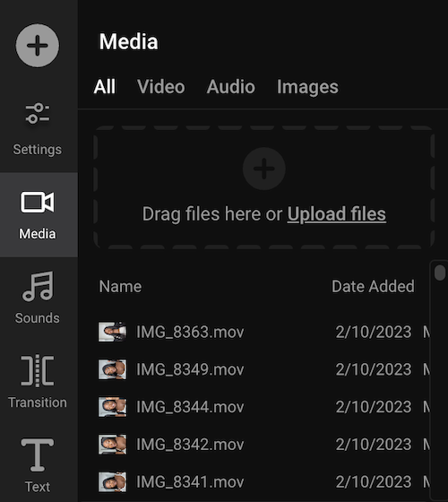Select the Media camera icon
This screenshot has height=502, width=448.
click(x=38, y=202)
